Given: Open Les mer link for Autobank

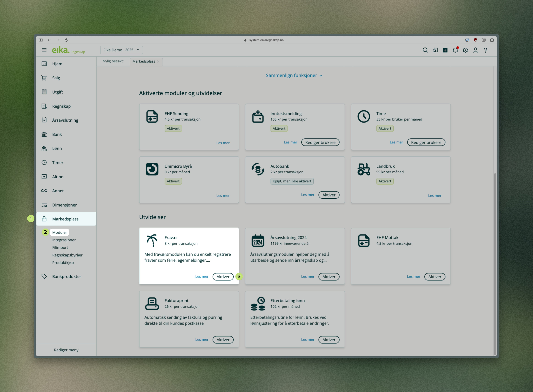Looking at the screenshot, I should tap(308, 195).
